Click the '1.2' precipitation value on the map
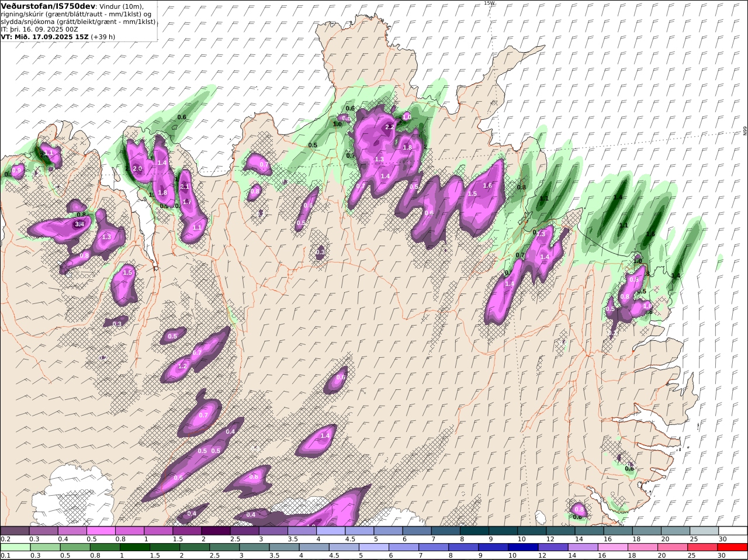The image size is (748, 560). pos(182,367)
